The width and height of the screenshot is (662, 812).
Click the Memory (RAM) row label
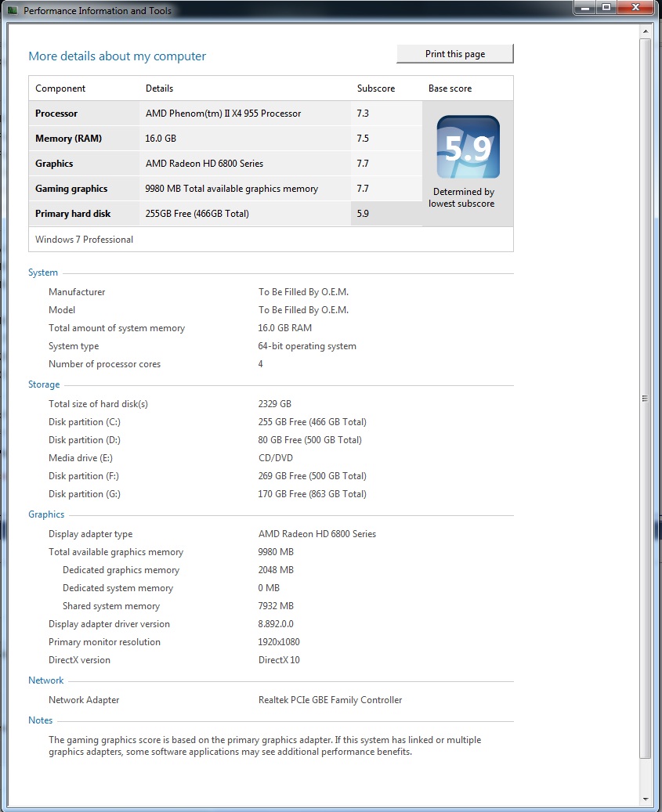[x=68, y=139]
